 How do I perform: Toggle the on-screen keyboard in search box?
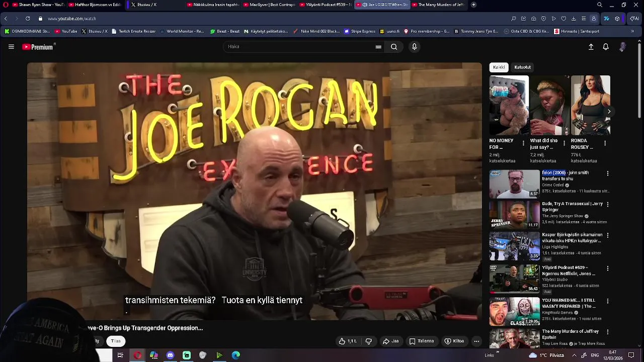(x=378, y=47)
